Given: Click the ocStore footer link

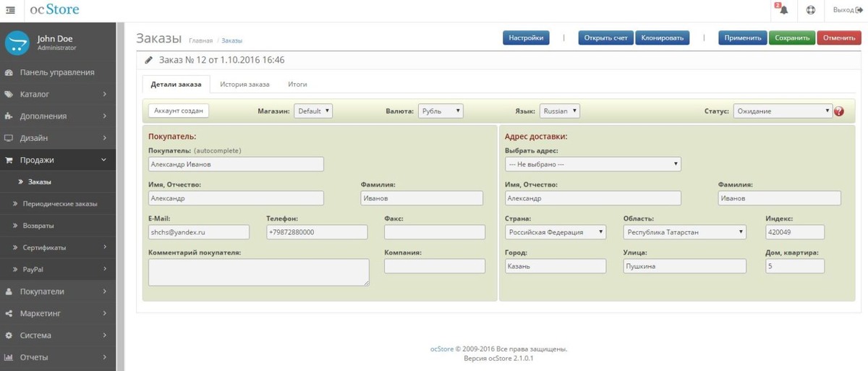Looking at the screenshot, I should coord(442,349).
